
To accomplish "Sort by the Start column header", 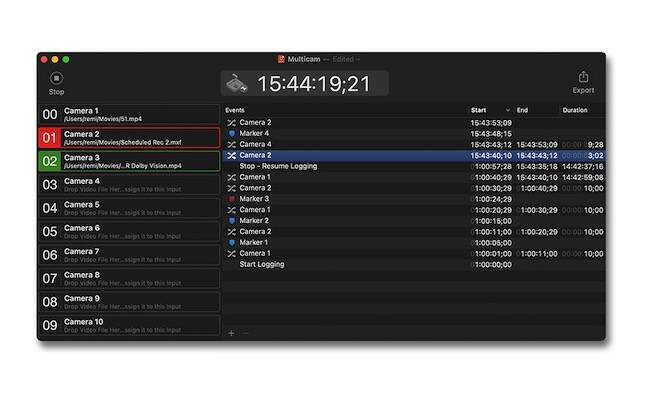I will click(478, 110).
